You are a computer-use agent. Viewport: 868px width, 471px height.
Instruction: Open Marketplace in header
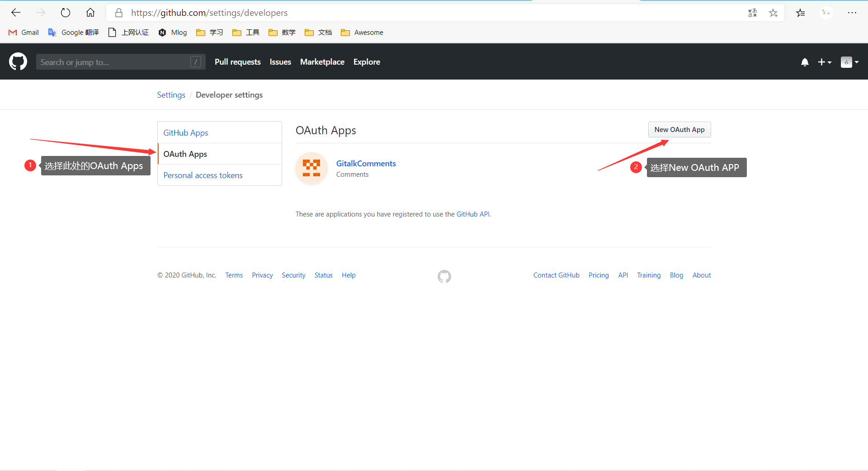point(322,62)
